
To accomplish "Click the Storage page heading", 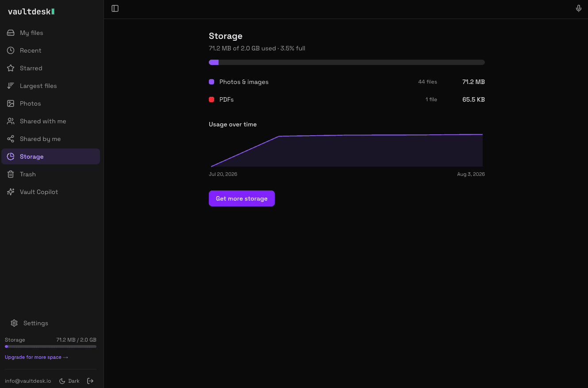I will pyautogui.click(x=226, y=36).
